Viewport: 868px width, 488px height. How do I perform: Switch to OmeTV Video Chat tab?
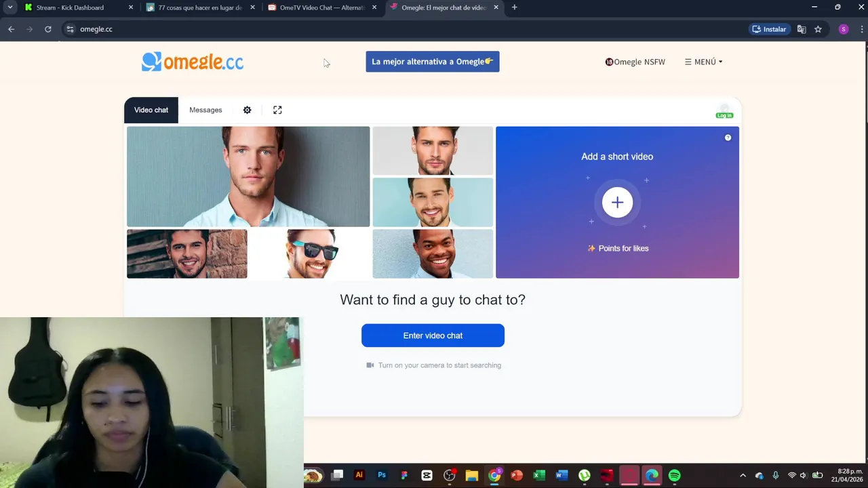(322, 7)
